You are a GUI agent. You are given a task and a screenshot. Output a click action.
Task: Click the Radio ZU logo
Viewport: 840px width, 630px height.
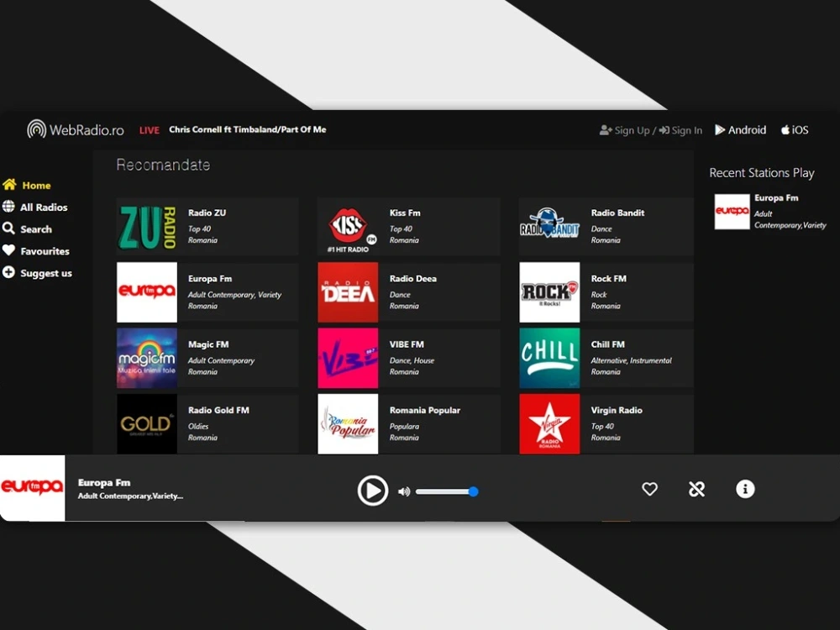click(147, 227)
